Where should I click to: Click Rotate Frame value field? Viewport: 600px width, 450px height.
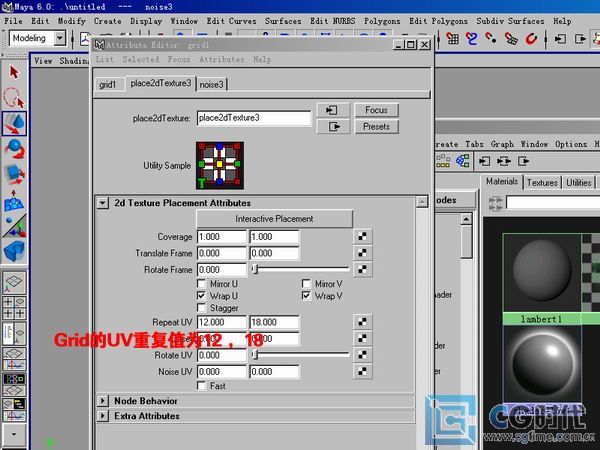click(222, 269)
